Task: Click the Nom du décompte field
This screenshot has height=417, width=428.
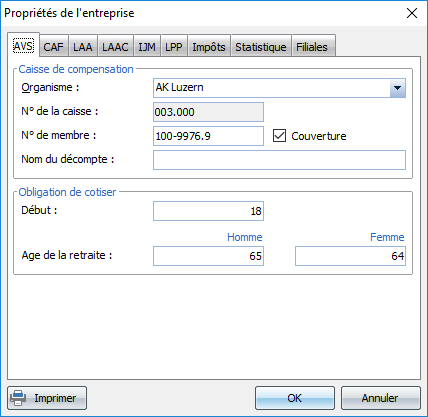Action: coord(279,160)
